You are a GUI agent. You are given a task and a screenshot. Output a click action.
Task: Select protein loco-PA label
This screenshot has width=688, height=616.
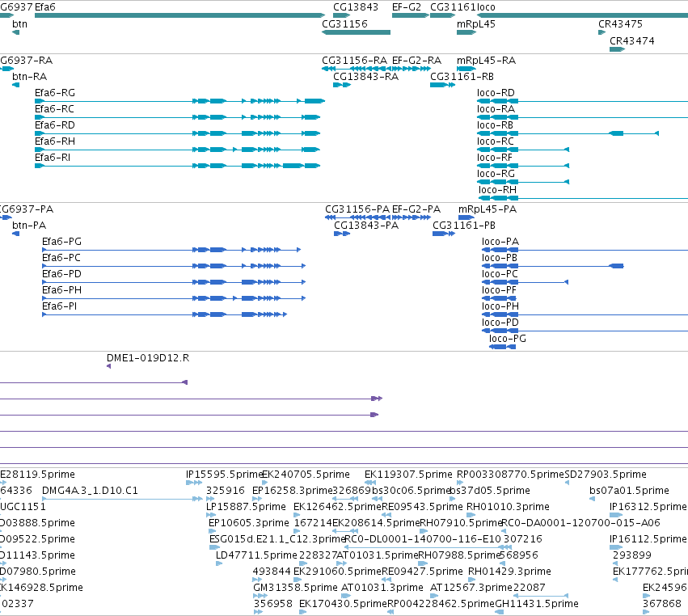[500, 242]
